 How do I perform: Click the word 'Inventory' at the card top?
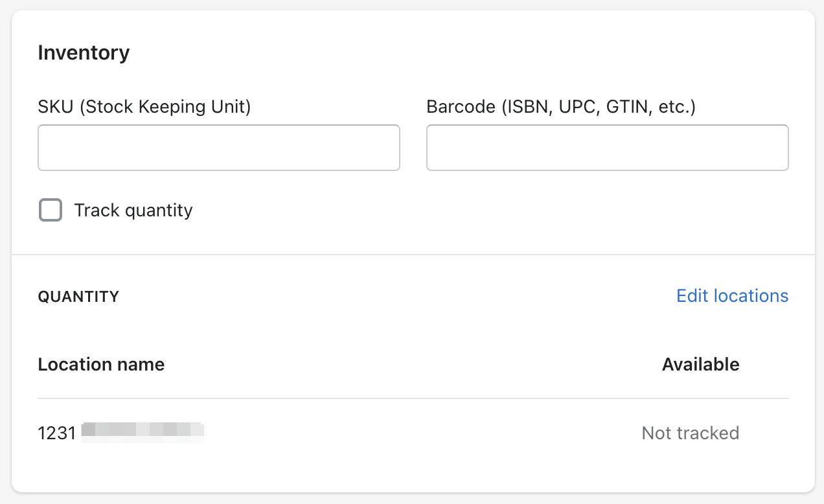(84, 52)
